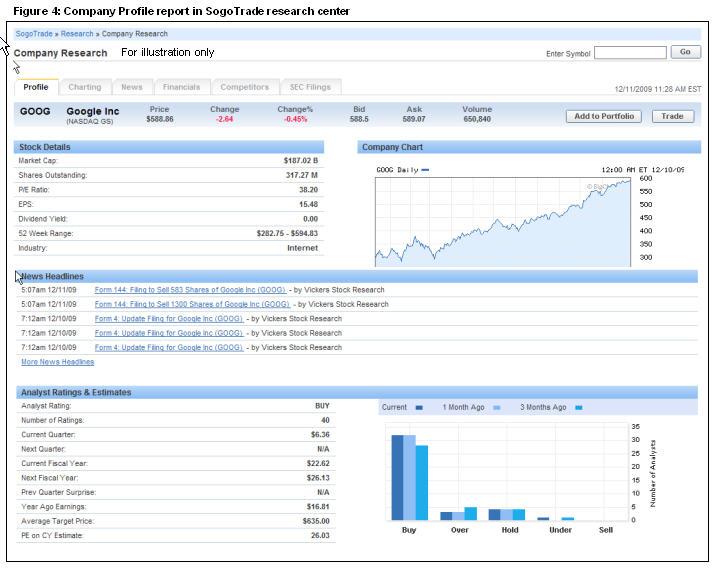The width and height of the screenshot is (713, 568).
Task: Open the Profile tab
Action: coord(36,87)
